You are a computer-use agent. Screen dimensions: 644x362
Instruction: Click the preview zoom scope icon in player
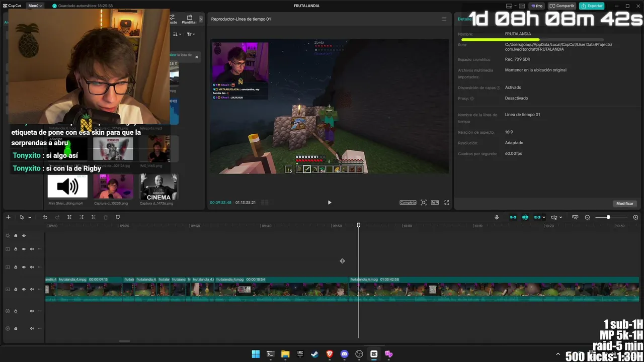[x=424, y=202]
